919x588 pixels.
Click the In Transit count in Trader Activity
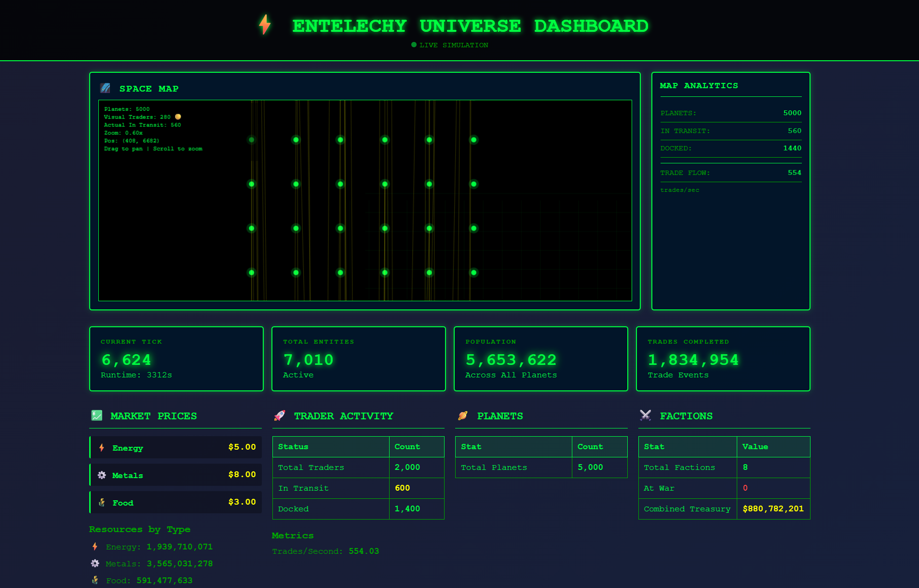[402, 488]
